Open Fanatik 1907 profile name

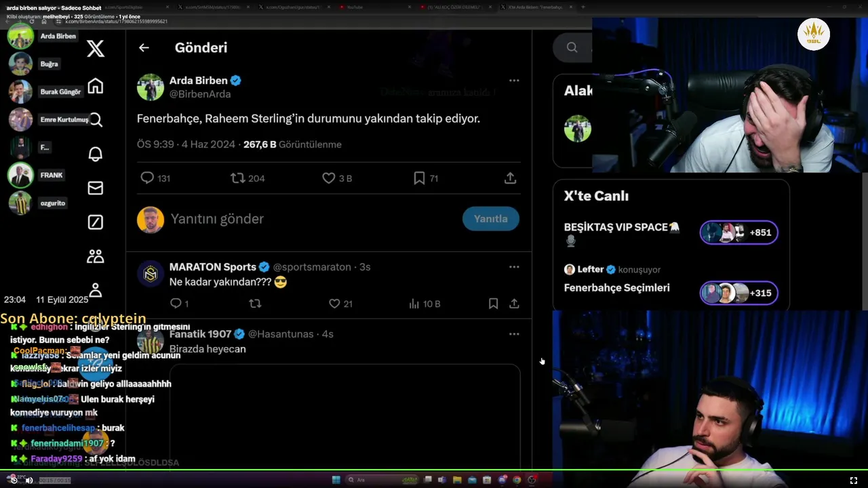200,334
